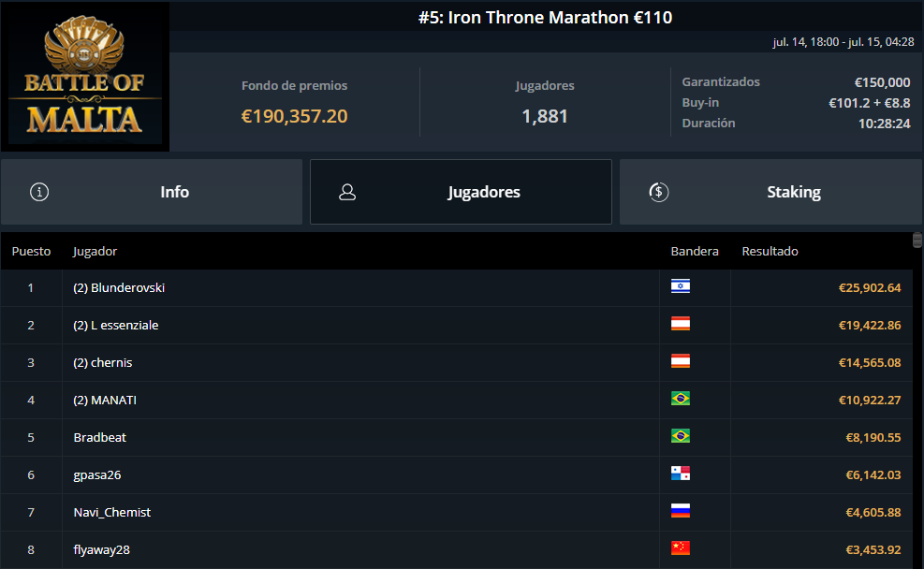The width and height of the screenshot is (924, 569).
Task: Click the €10,922.27 result
Action: click(x=870, y=400)
